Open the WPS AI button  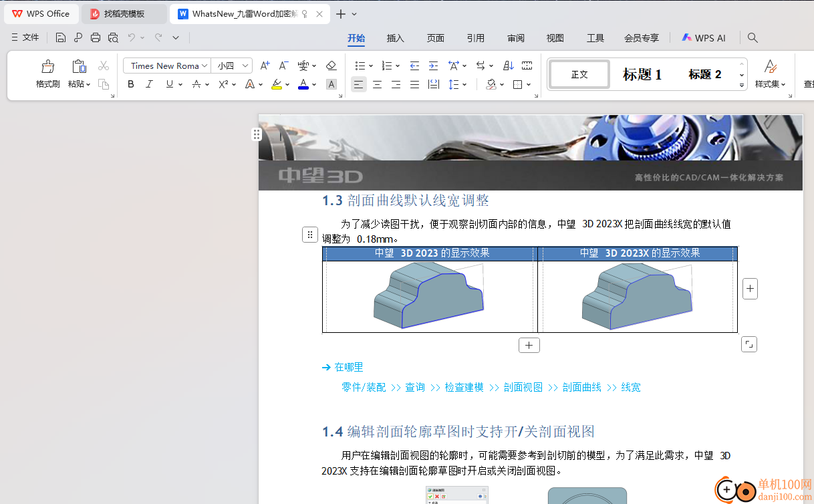(x=704, y=38)
